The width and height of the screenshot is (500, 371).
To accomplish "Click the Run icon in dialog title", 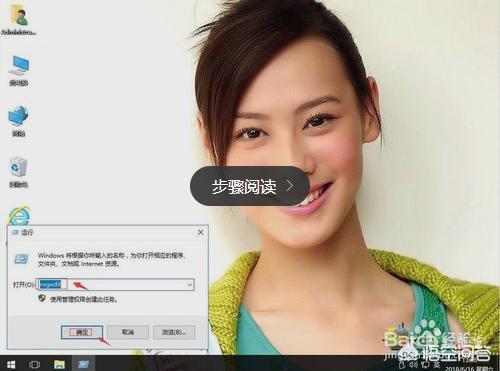I will pyautogui.click(x=15, y=232).
